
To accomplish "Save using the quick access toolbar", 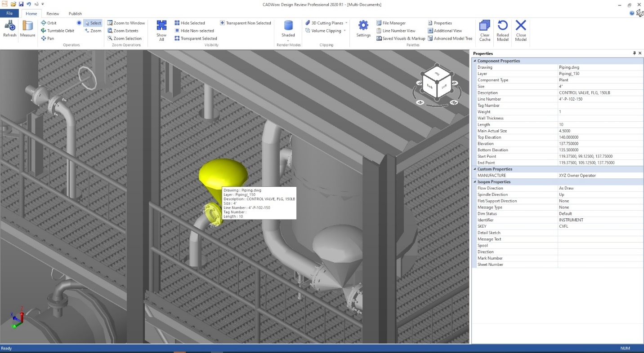I will [21, 4].
